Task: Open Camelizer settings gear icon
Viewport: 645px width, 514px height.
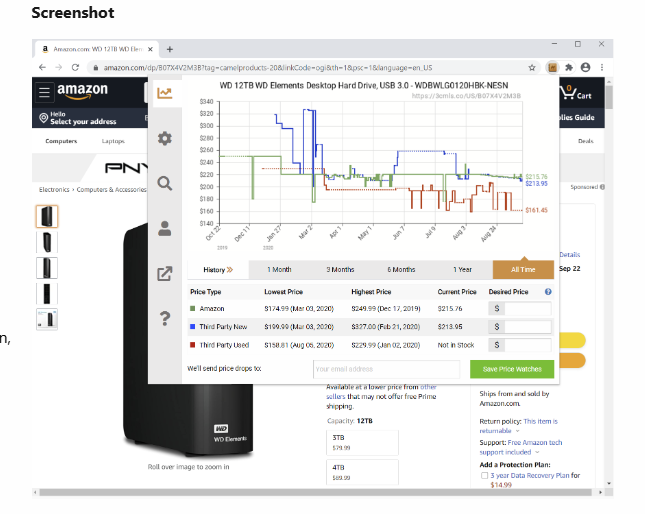Action: click(165, 138)
